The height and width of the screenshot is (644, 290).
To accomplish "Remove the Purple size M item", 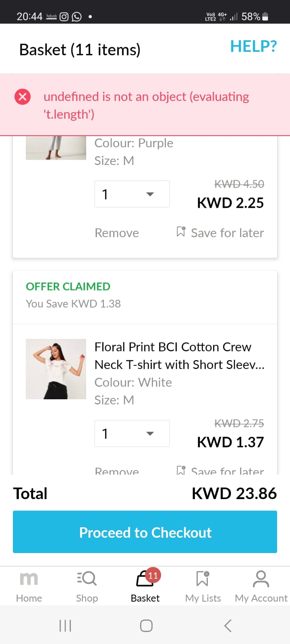I will pyautogui.click(x=117, y=233).
